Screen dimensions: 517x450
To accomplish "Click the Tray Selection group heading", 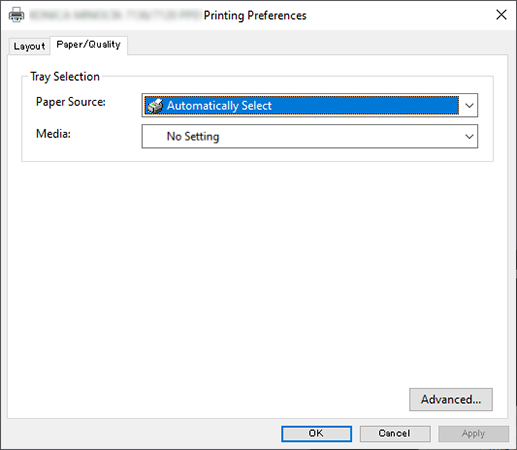I will pyautogui.click(x=65, y=77).
